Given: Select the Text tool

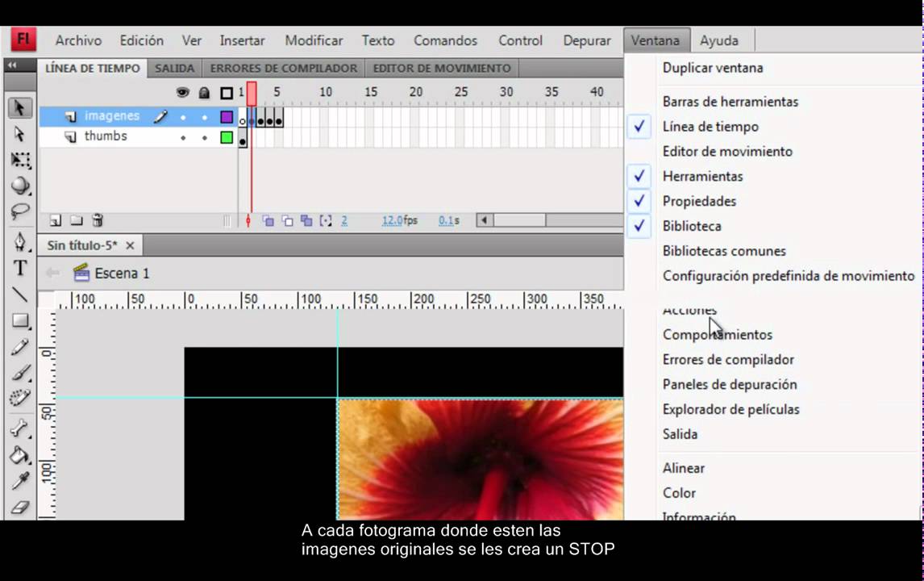Looking at the screenshot, I should click(x=20, y=268).
